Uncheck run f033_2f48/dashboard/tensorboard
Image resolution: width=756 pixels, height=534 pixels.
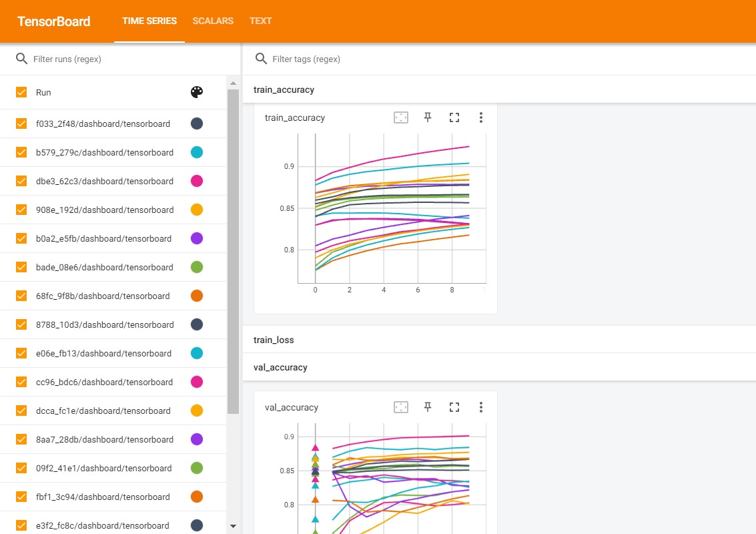[21, 123]
